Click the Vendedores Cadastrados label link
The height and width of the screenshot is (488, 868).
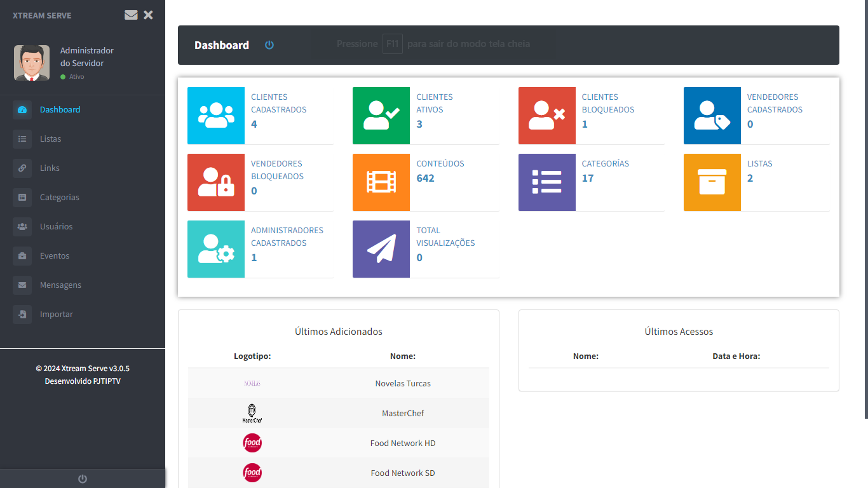point(774,103)
